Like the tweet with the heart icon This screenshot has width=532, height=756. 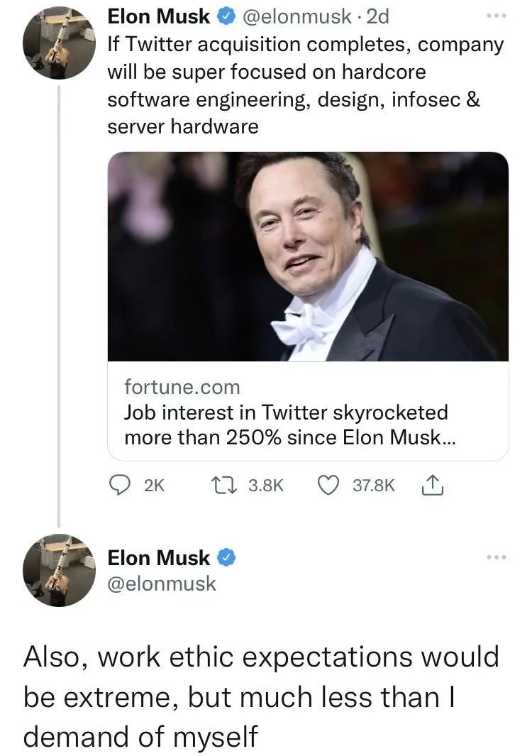coord(328,485)
